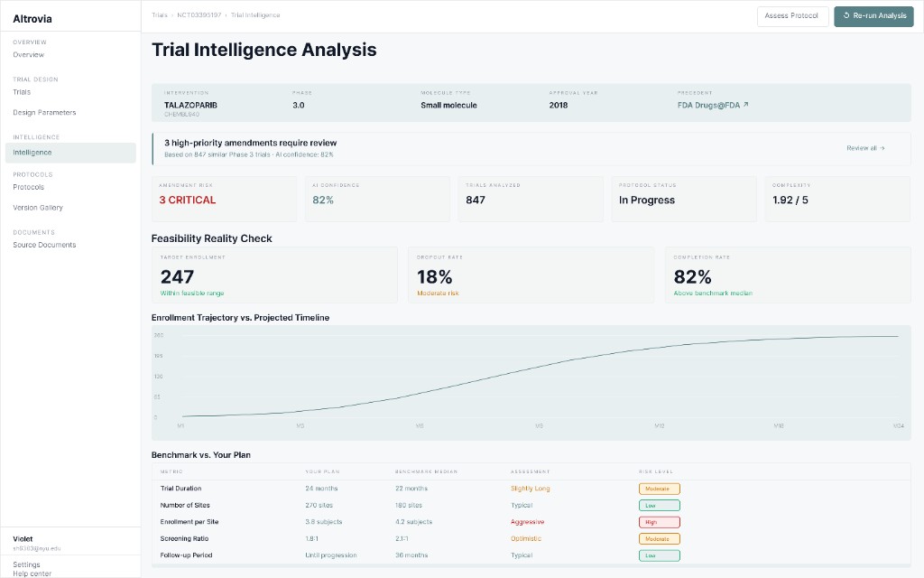This screenshot has height=578, width=924.
Task: Select Overview in the sidebar
Action: (x=30, y=53)
